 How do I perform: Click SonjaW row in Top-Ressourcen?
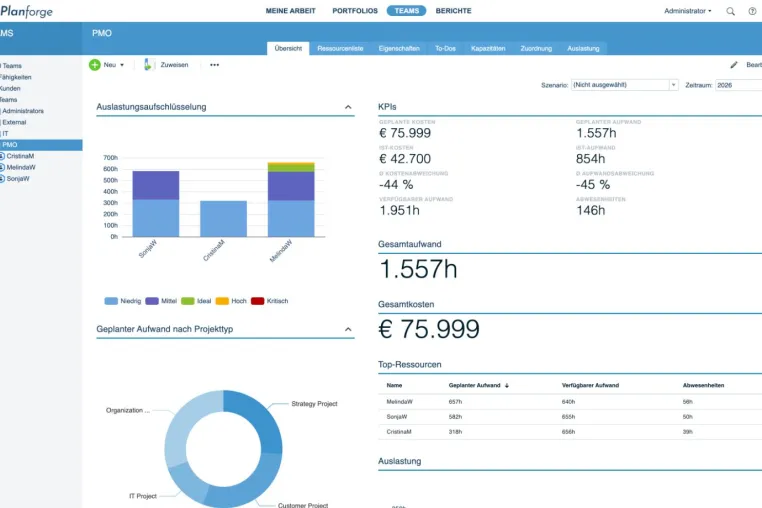pos(570,417)
